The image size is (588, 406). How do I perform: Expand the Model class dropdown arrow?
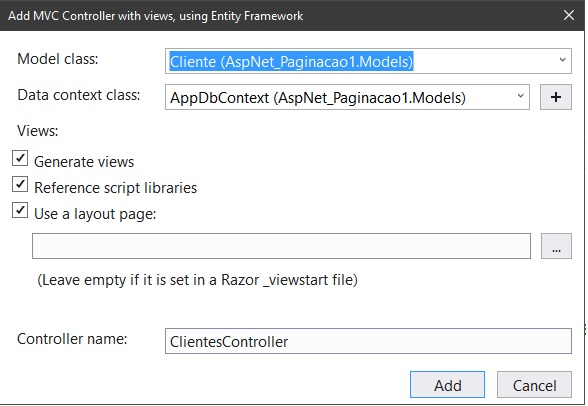click(x=562, y=60)
